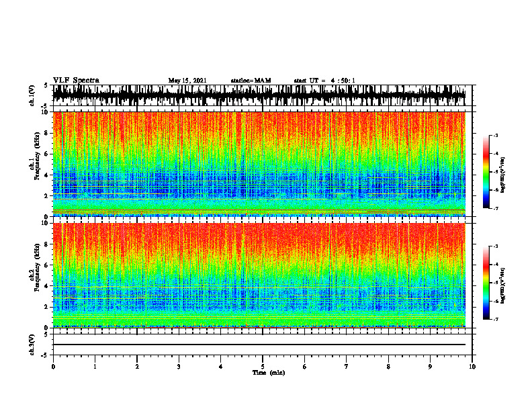Click the '-7' label on ch.2 colorbar
Screen dimensions: 532x411
(x=495, y=319)
